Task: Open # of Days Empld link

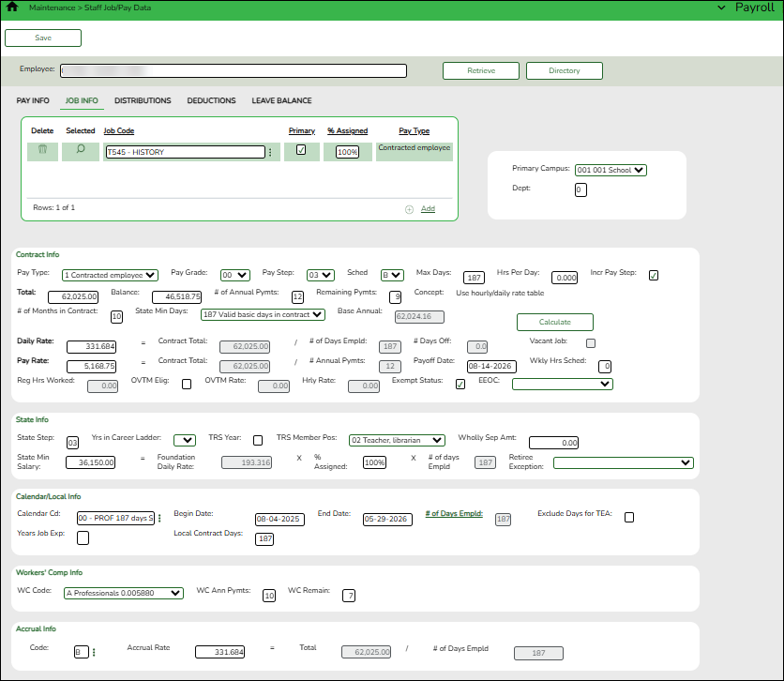Action: tap(454, 513)
